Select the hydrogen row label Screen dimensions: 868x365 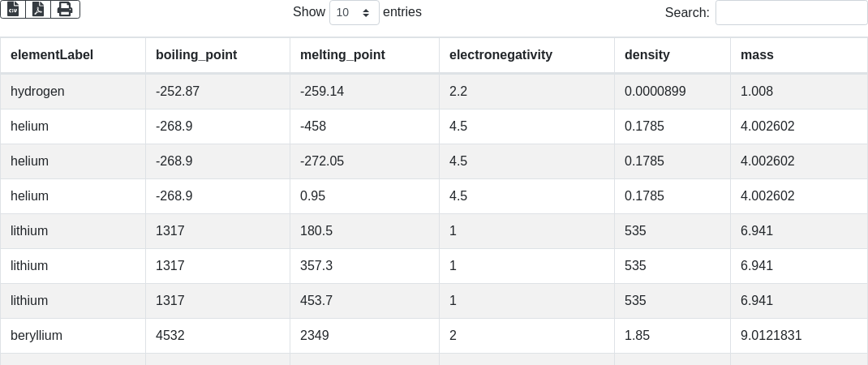pos(37,92)
